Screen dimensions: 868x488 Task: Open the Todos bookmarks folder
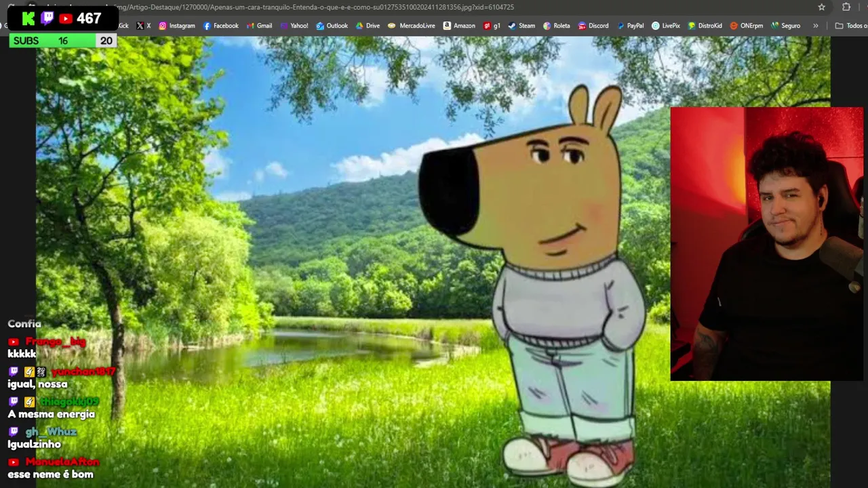[851, 26]
